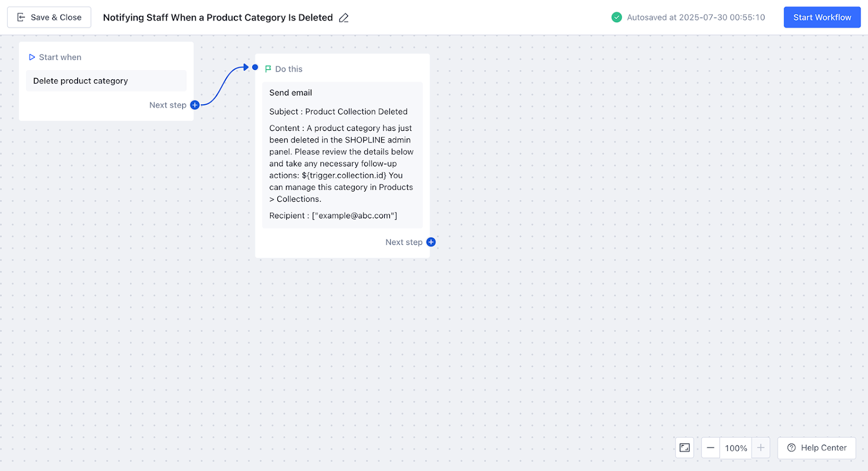Click the blue connector dot on Do this
This screenshot has height=471, width=868.
[255, 67]
